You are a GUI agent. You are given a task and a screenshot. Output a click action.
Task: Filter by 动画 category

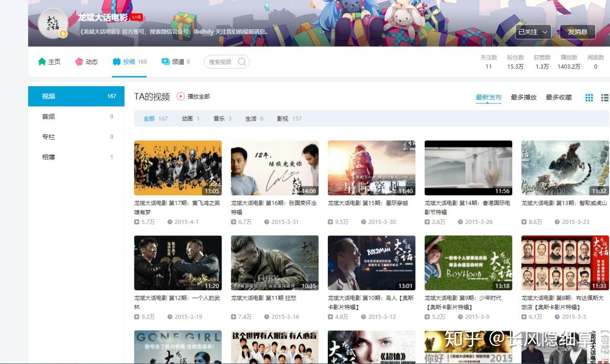point(191,119)
